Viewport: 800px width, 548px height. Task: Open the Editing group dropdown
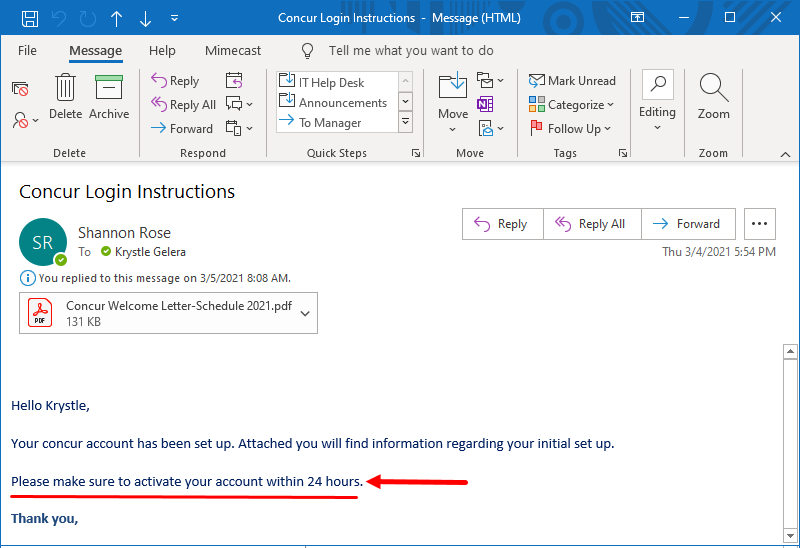click(657, 102)
